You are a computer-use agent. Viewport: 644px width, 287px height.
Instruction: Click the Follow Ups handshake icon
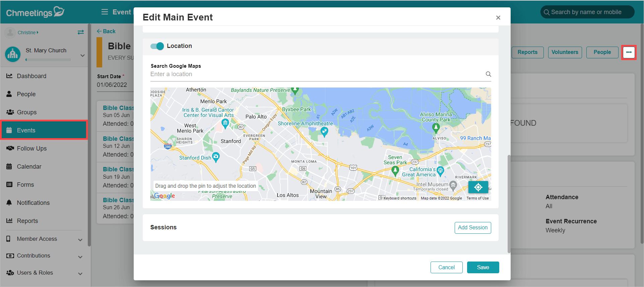(10, 148)
